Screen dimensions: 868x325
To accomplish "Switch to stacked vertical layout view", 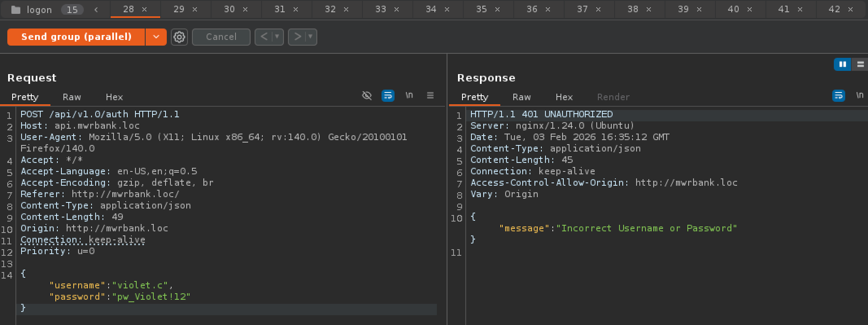I will click(x=860, y=64).
